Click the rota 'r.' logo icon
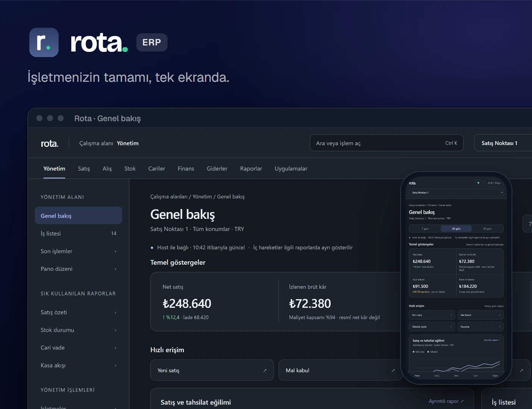 pyautogui.click(x=44, y=42)
